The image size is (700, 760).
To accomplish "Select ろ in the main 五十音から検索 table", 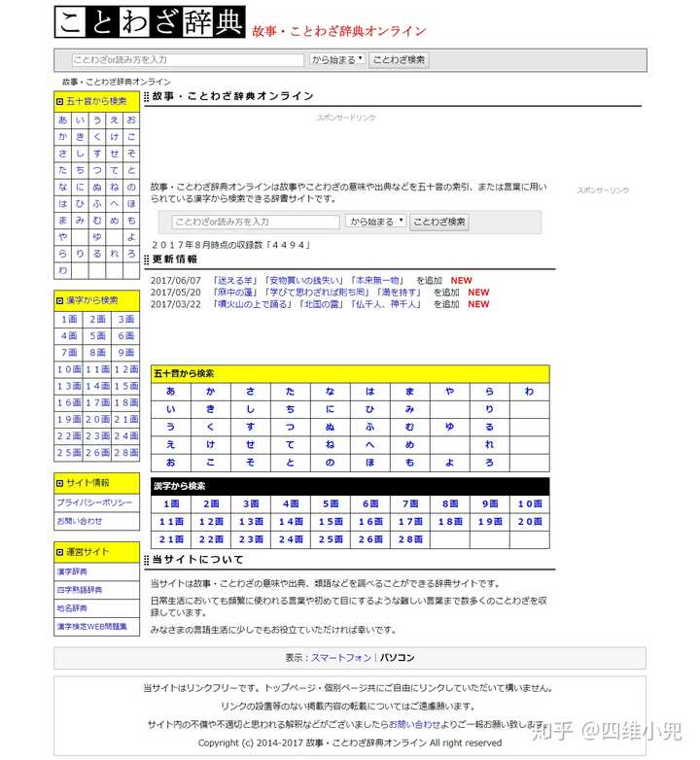I will click(x=489, y=463).
